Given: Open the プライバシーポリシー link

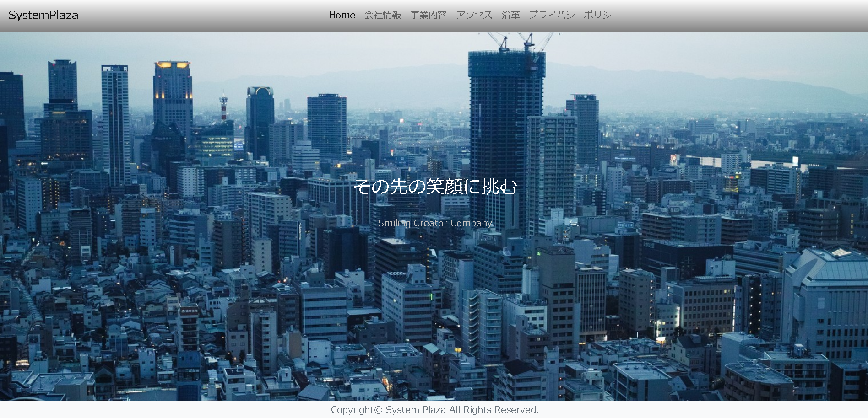Looking at the screenshot, I should pos(574,15).
